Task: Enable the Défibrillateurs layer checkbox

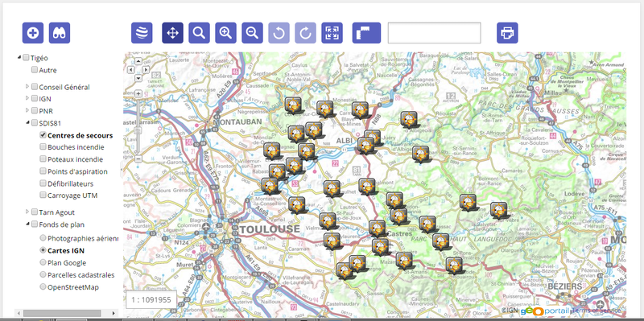Action: coord(43,183)
